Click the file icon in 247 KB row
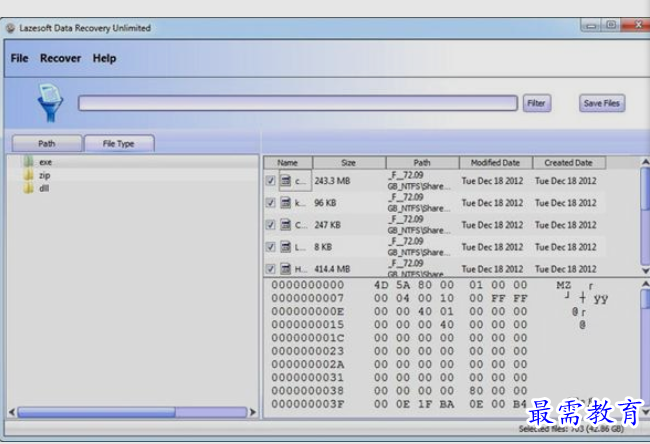 [286, 224]
